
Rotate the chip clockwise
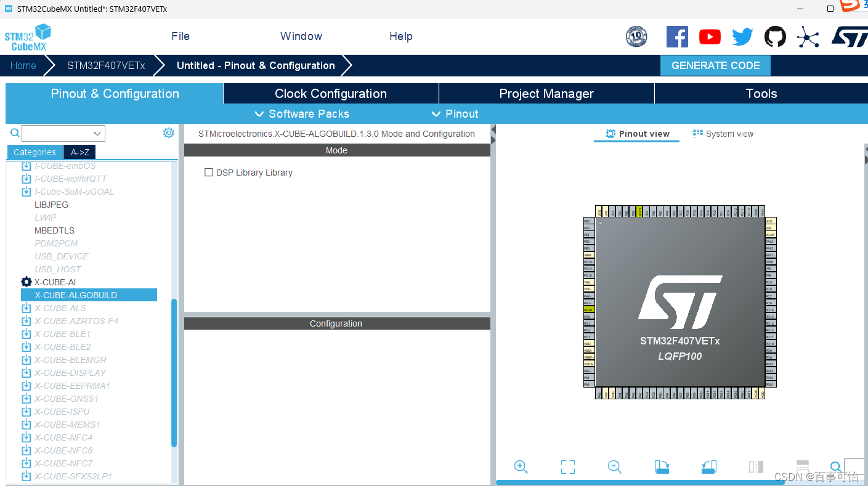coord(662,467)
